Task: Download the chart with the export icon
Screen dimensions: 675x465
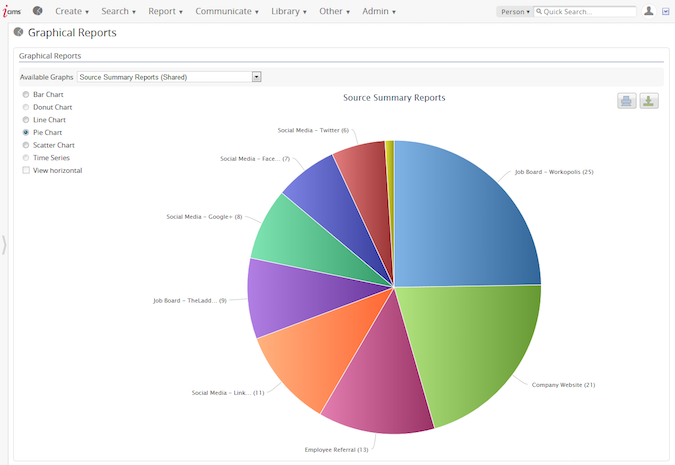Action: (x=649, y=100)
